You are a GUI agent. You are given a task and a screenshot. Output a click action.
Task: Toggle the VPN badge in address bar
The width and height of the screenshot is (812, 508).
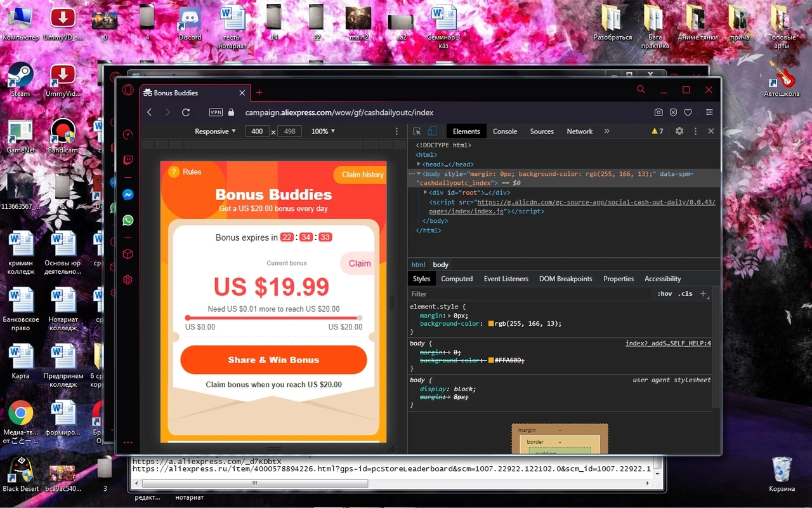tap(216, 112)
